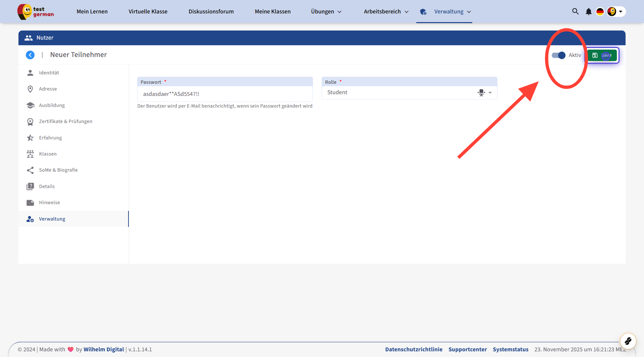Toggle the Aktiv switch

(x=558, y=55)
